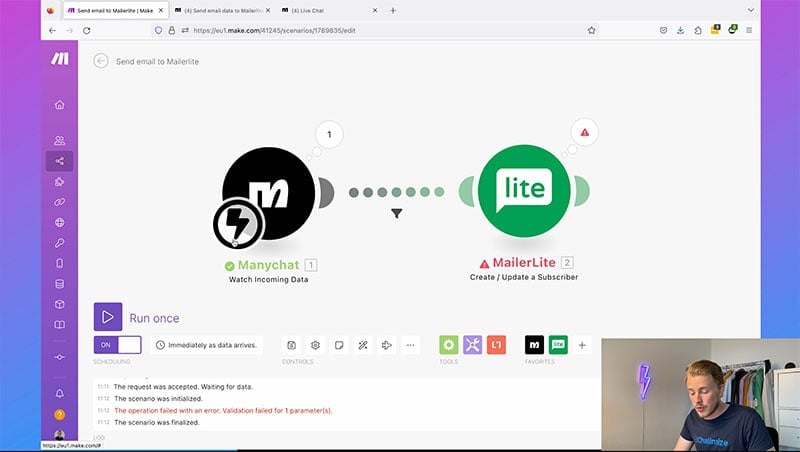Add MailerLite module from favorites
This screenshot has height=452, width=800.
(558, 345)
